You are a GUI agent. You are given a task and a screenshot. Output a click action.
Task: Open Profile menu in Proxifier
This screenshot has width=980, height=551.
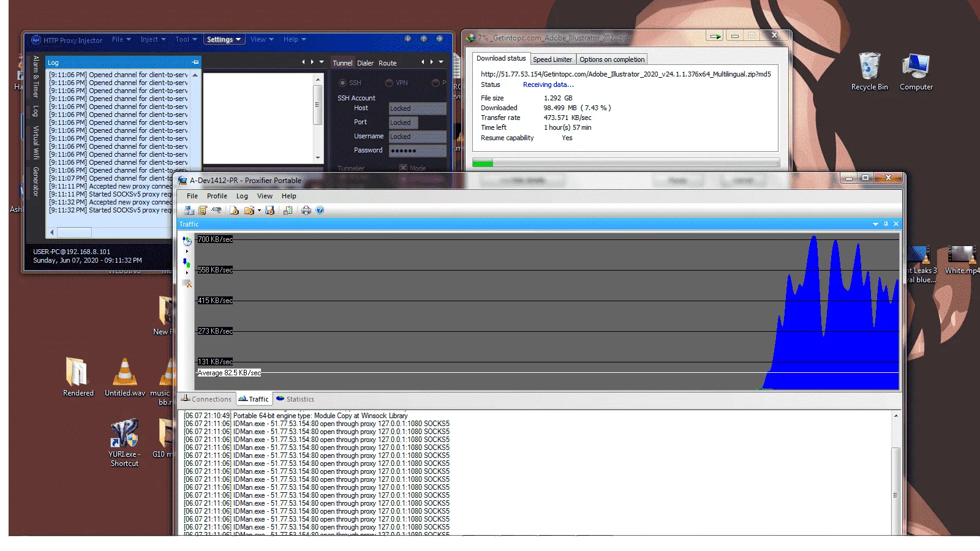[x=217, y=196]
